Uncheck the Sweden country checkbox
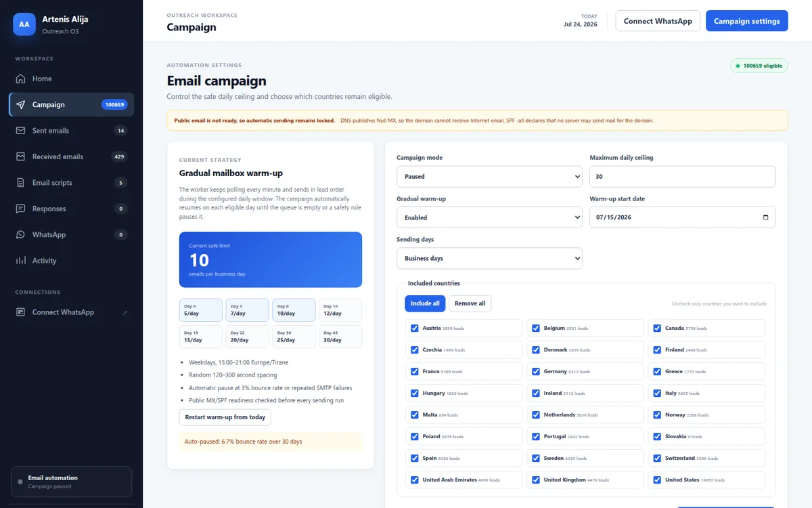This screenshot has width=812, height=508. (x=536, y=458)
